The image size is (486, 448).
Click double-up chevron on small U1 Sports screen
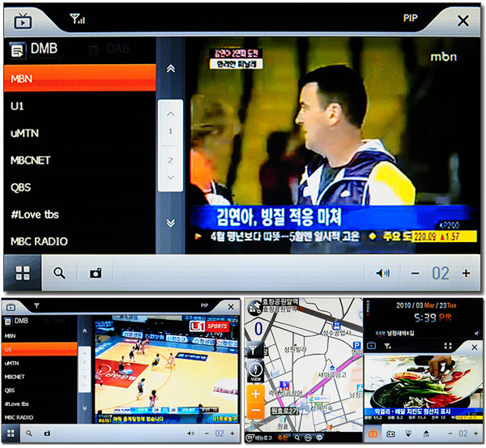pos(84,331)
